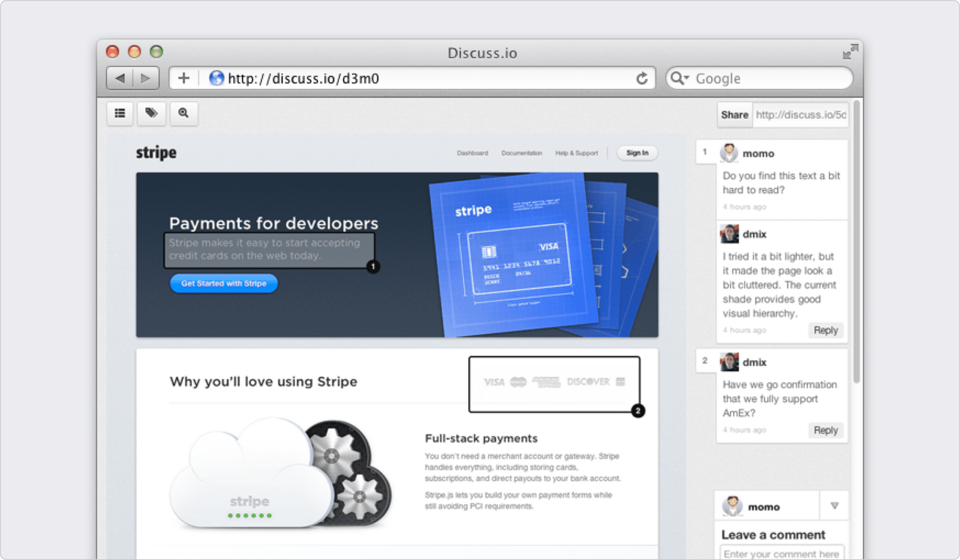
Task: Reload the page using the refresh icon
Action: click(x=643, y=78)
